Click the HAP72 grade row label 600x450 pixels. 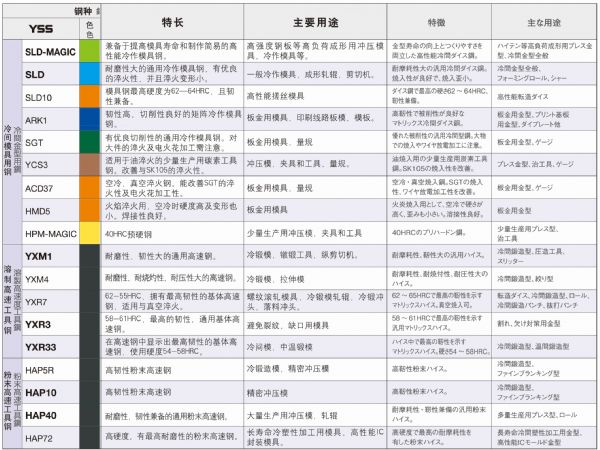coord(40,437)
